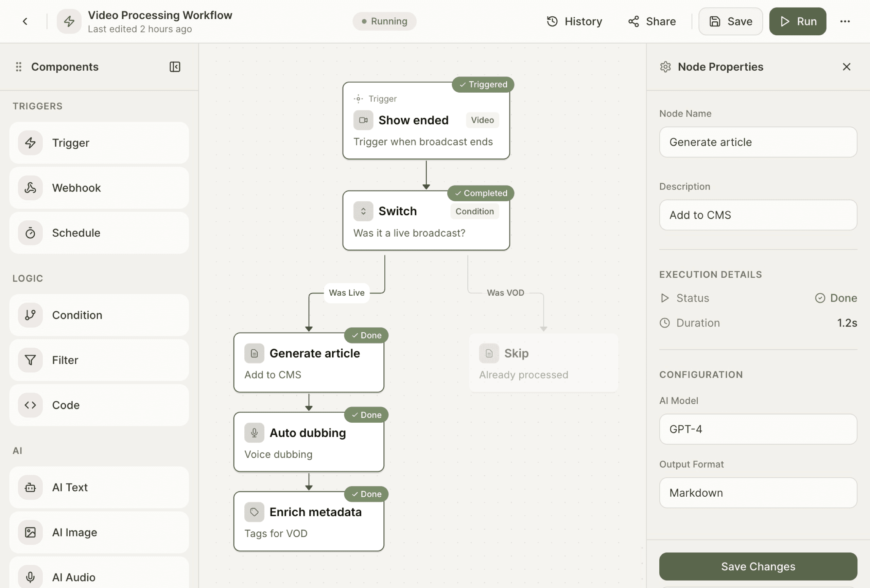Image resolution: width=870 pixels, height=588 pixels.
Task: Open the overflow menu with three dots
Action: coord(845,21)
